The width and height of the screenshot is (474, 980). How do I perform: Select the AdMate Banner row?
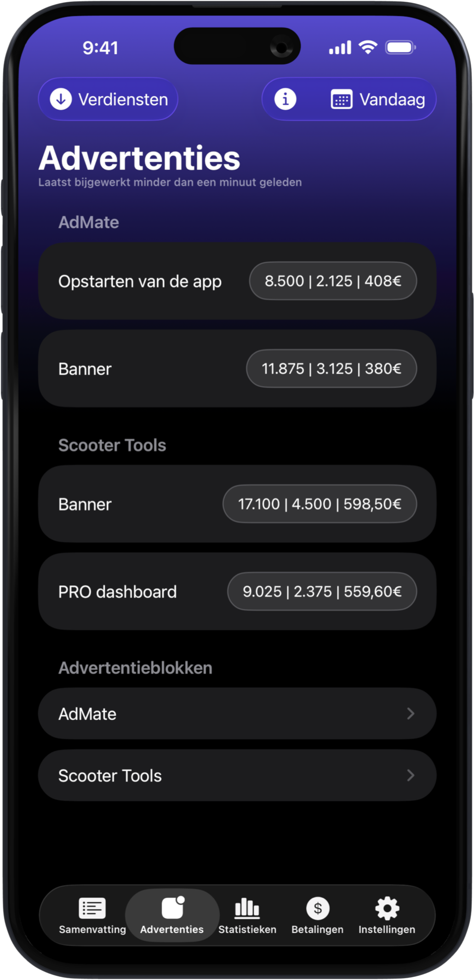click(138, 368)
